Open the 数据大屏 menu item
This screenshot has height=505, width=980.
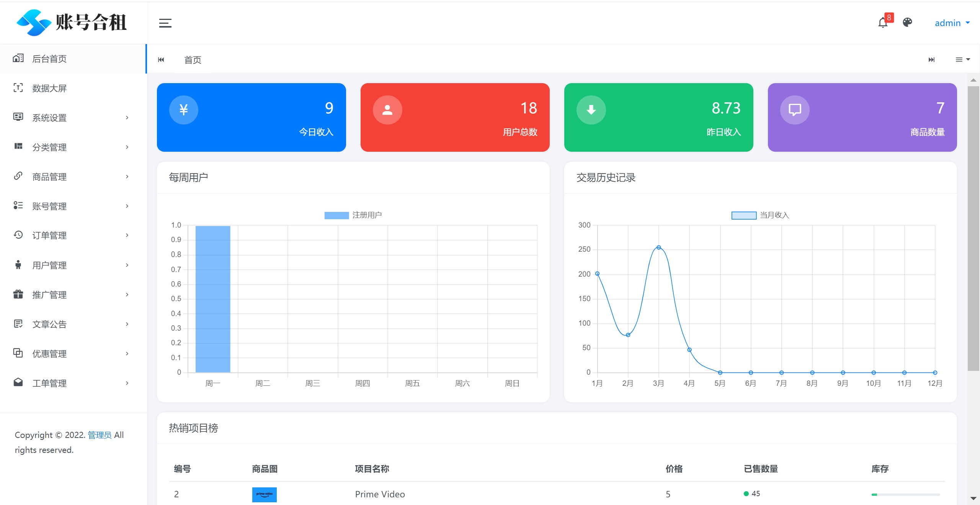pyautogui.click(x=73, y=88)
